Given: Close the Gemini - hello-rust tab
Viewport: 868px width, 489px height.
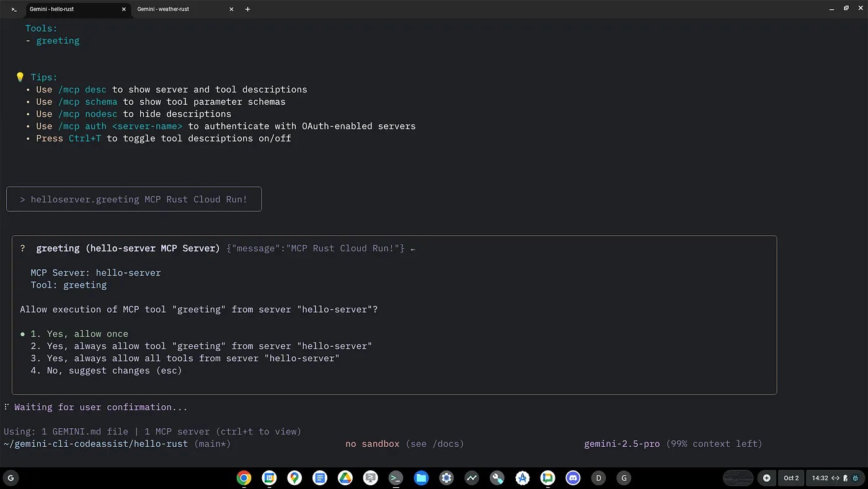Looking at the screenshot, I should [x=124, y=9].
